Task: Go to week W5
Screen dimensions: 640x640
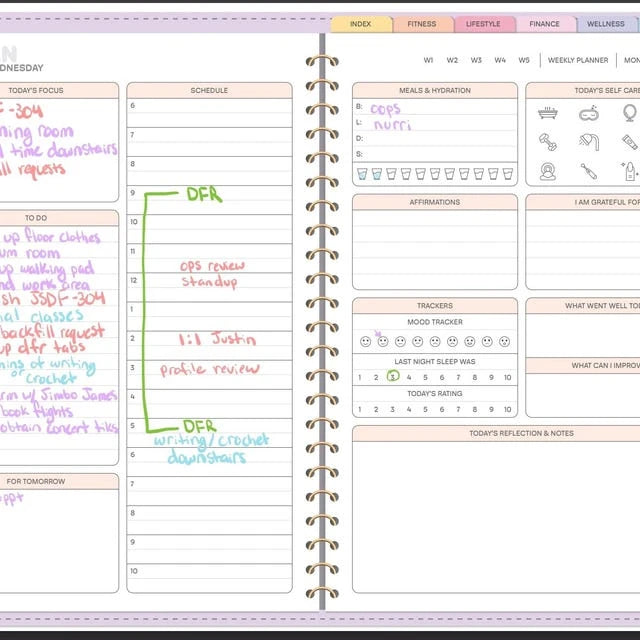Action: click(524, 60)
